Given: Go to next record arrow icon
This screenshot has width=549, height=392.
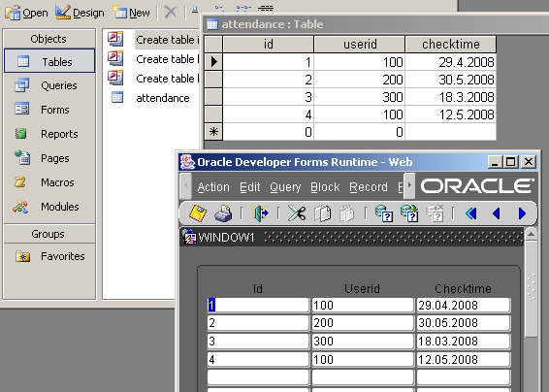Looking at the screenshot, I should pyautogui.click(x=522, y=213).
